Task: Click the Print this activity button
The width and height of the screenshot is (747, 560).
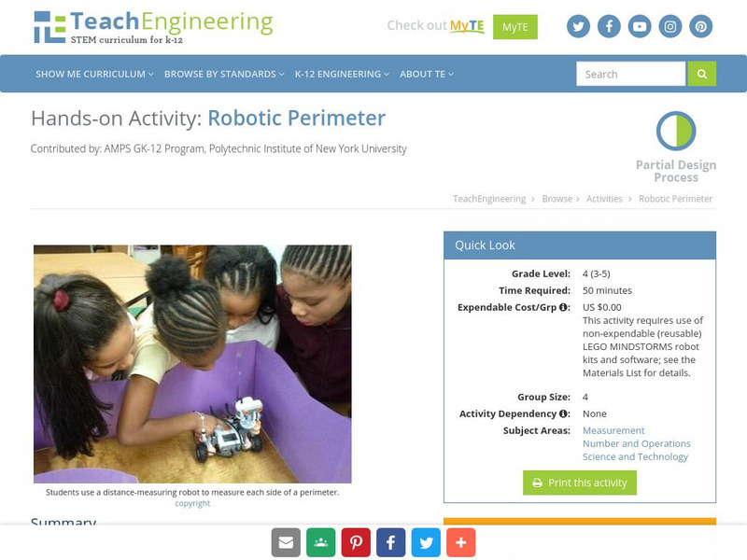Action: (580, 483)
